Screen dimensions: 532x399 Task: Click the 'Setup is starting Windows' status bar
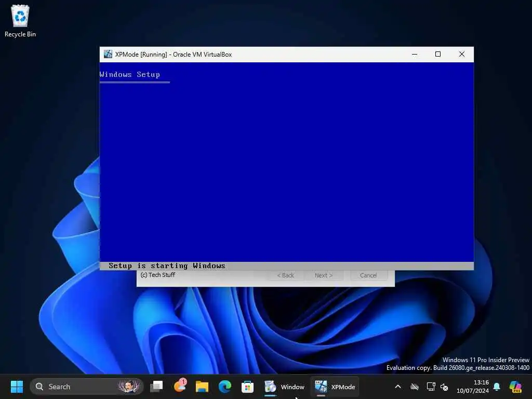[x=287, y=265]
